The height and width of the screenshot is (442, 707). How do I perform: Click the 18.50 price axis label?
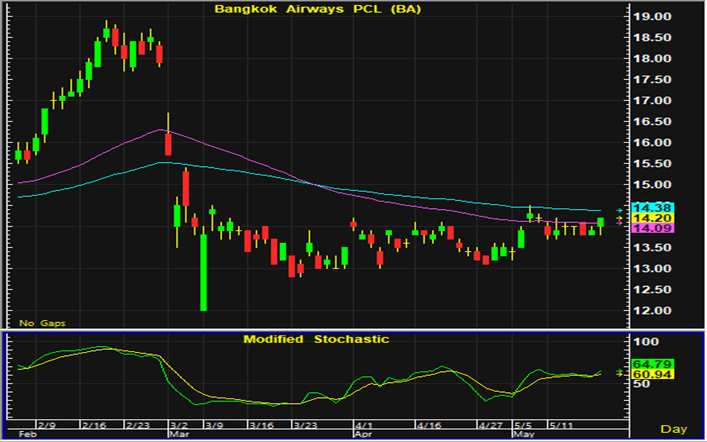pyautogui.click(x=652, y=37)
